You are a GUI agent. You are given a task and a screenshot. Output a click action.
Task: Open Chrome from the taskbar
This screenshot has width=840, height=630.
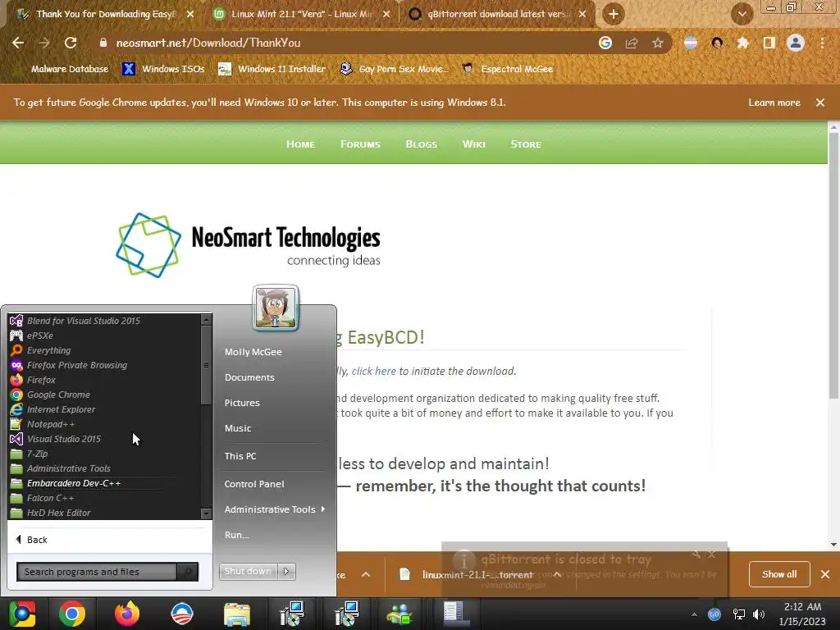72,614
